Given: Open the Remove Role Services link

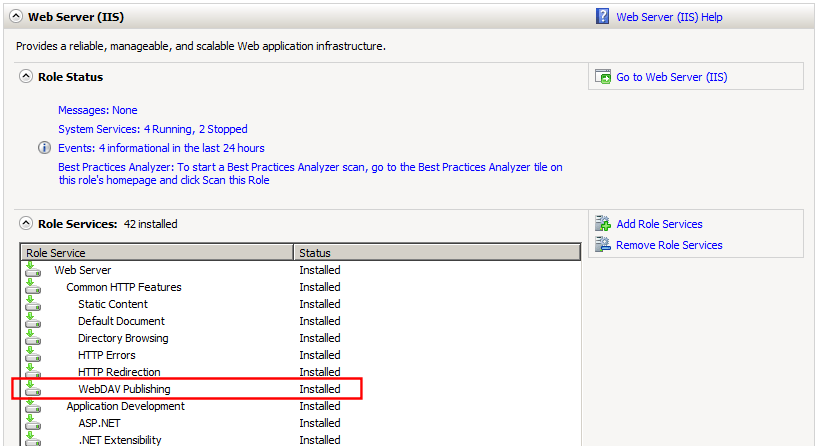Looking at the screenshot, I should tap(669, 245).
